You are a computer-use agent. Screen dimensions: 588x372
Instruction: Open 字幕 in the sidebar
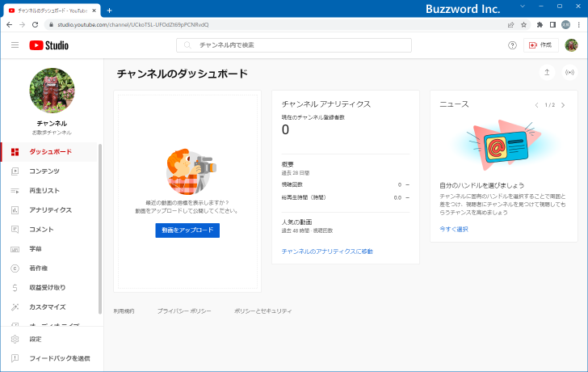[x=49, y=249]
